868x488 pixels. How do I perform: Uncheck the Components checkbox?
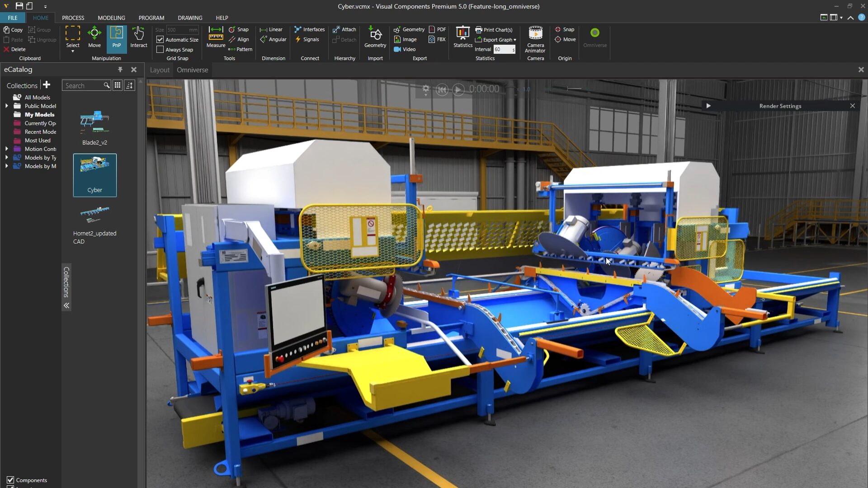point(11,480)
